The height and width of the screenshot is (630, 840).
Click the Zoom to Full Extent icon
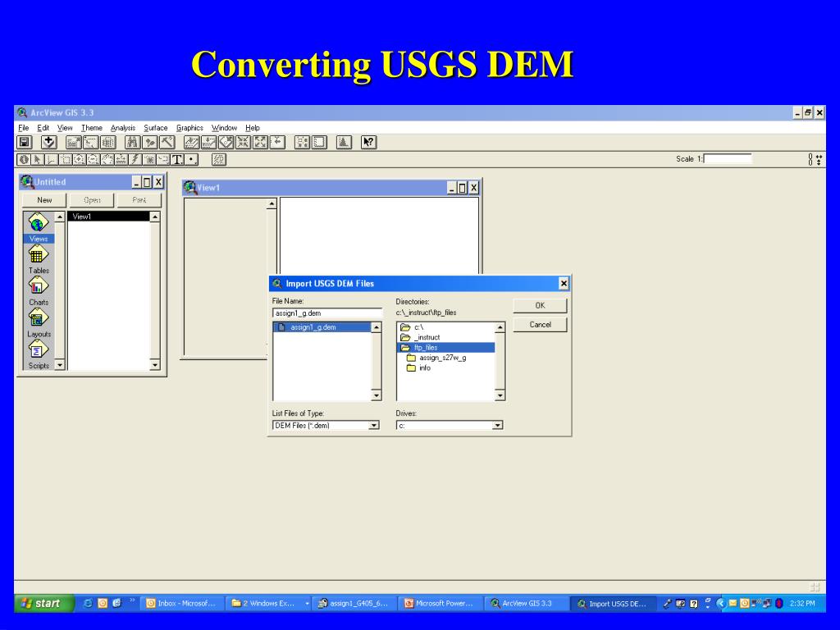[x=191, y=143]
